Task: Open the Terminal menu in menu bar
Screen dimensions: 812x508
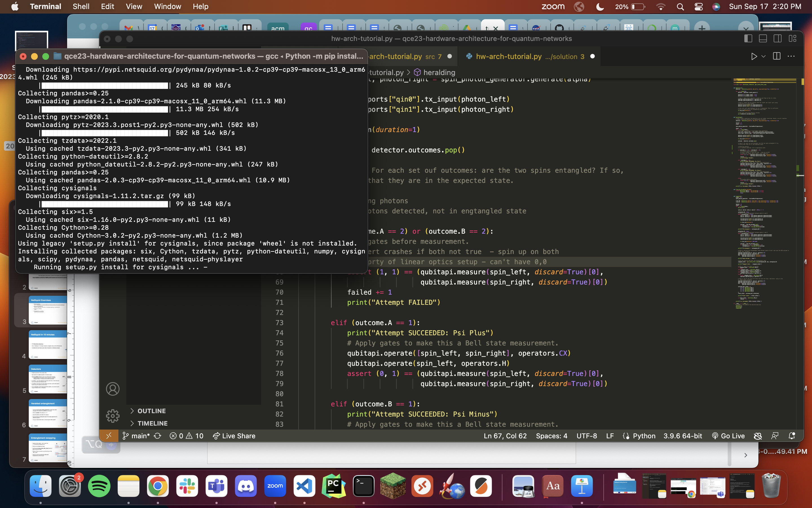Action: tap(46, 6)
